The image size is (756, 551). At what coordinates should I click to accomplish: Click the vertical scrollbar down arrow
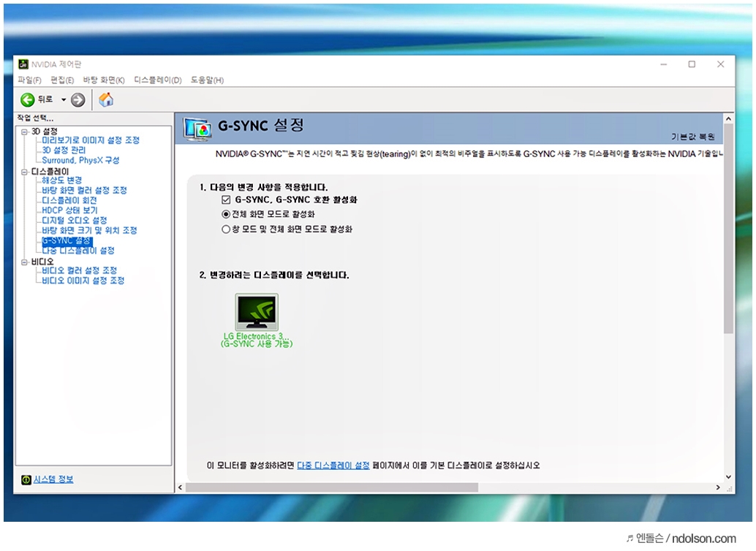coord(728,477)
